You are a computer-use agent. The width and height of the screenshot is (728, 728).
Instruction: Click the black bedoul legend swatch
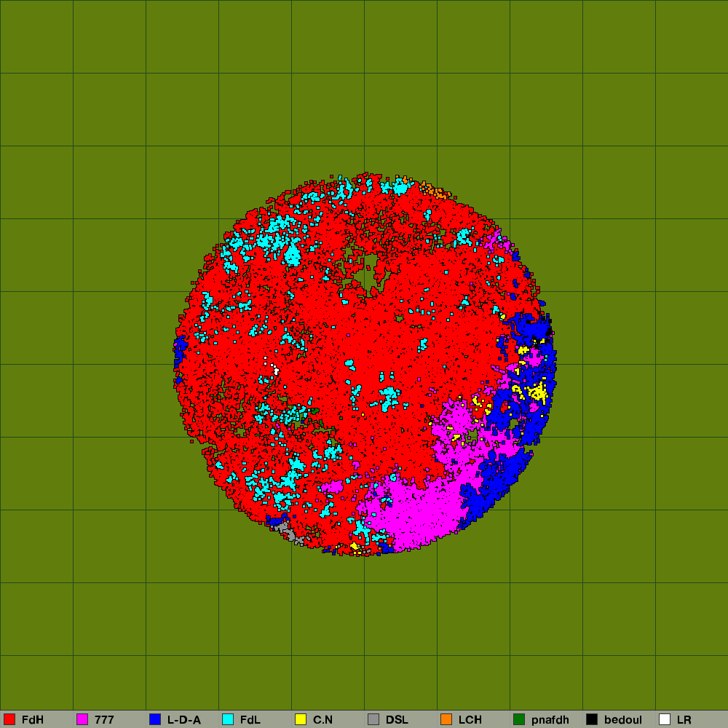tap(592, 719)
